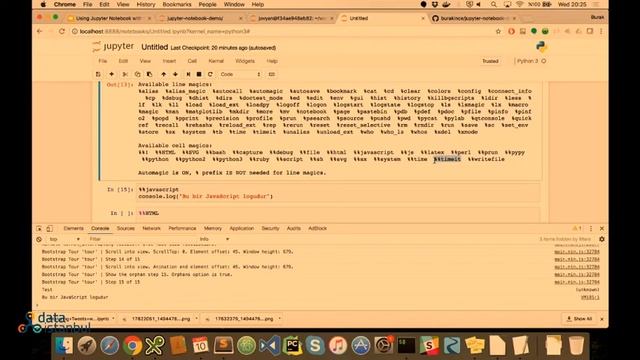Open Skype from the Dock
The height and width of the screenshot is (360, 640).
[x=315, y=346]
